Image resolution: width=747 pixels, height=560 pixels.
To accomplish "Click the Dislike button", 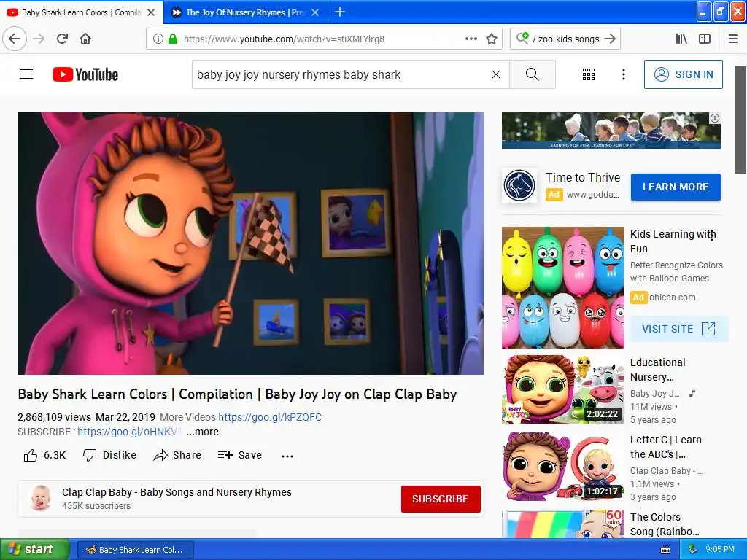I will [109, 455].
